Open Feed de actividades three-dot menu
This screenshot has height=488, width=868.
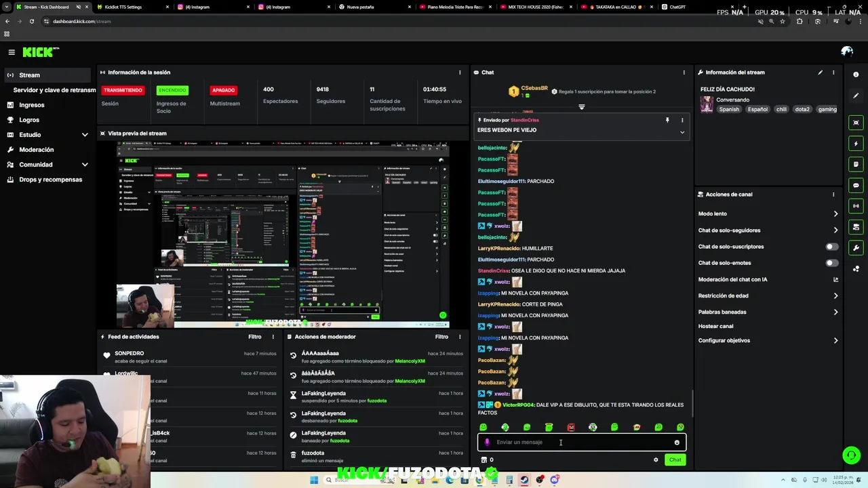tap(273, 337)
